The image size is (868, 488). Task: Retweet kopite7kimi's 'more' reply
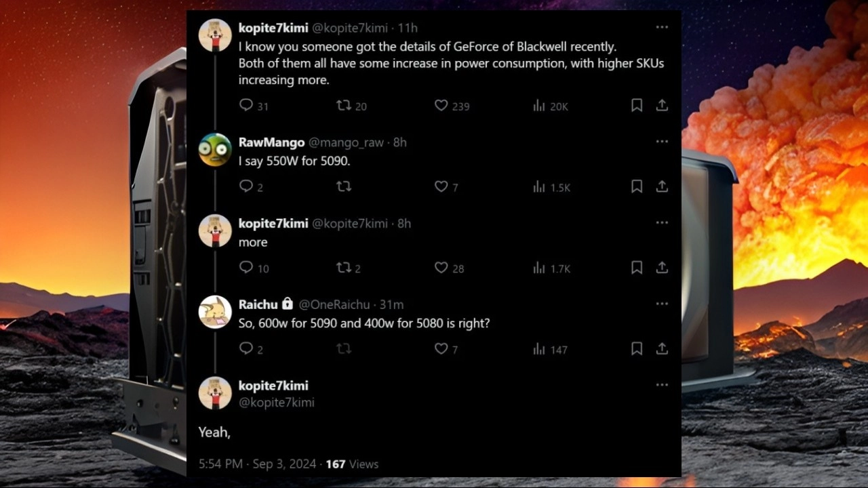pos(344,268)
